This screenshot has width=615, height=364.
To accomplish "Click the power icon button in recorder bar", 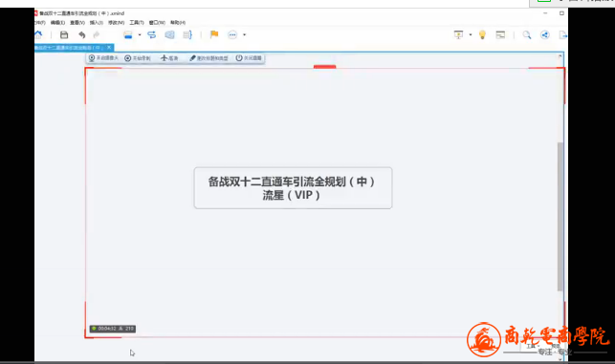I will [249, 58].
